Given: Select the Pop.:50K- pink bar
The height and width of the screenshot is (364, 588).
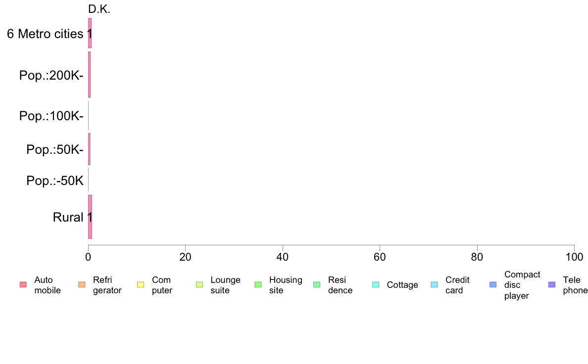Looking at the screenshot, I should point(89,149).
